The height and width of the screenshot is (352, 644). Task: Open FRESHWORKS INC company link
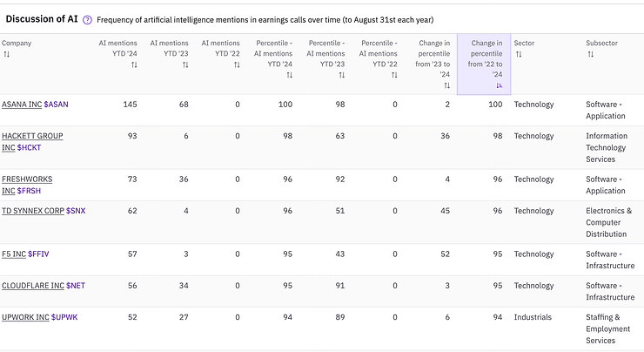pyautogui.click(x=27, y=179)
